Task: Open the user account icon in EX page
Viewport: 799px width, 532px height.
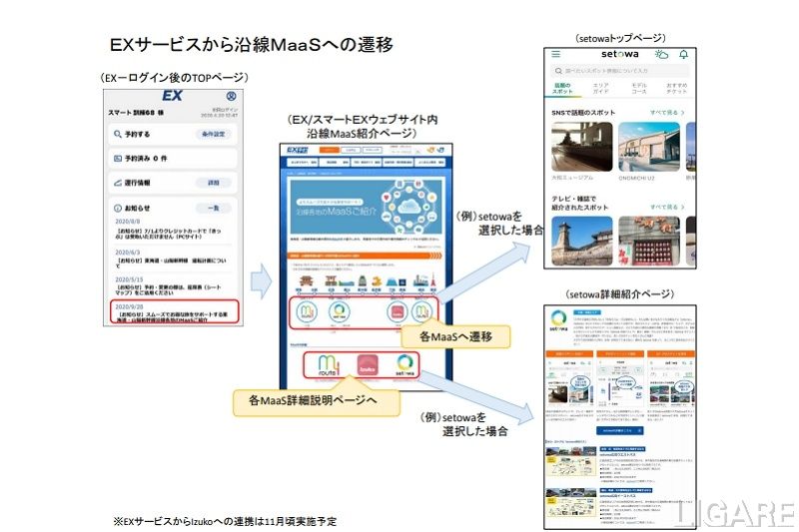Action: click(x=231, y=96)
